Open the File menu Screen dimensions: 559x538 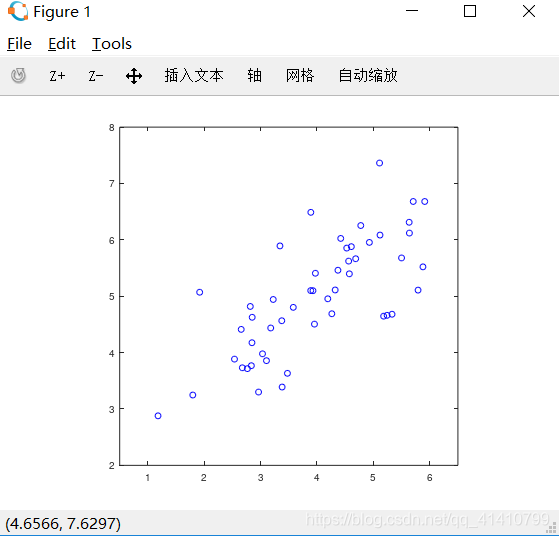coord(20,44)
